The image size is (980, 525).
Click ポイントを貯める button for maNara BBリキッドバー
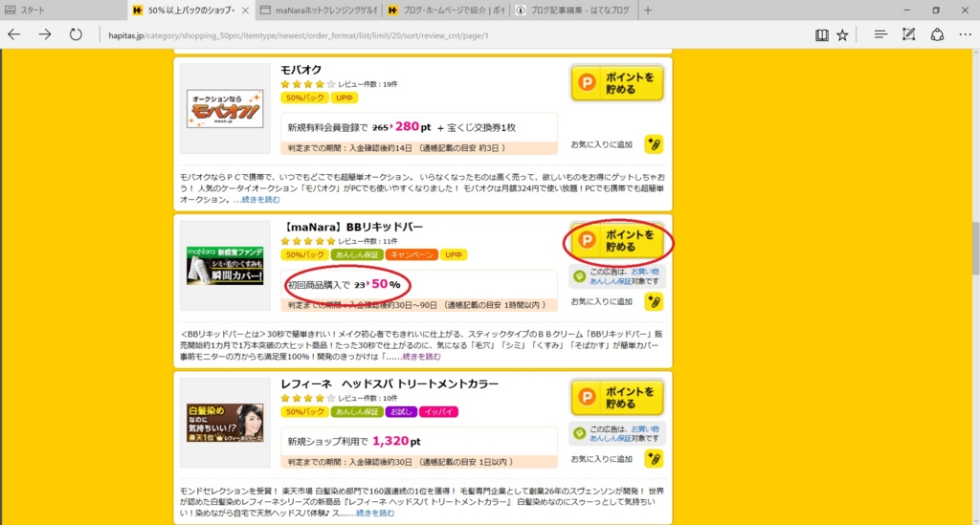tap(617, 240)
